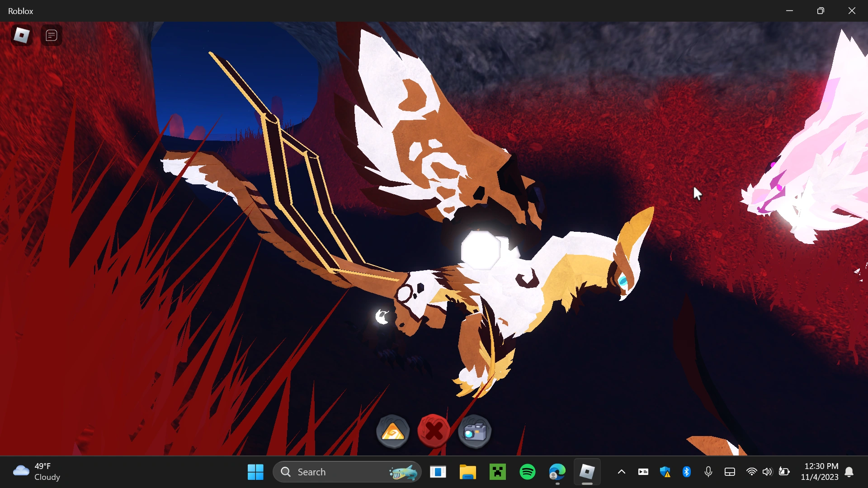Screen dimensions: 868x488
Task: Open Minecraft creeper icon in taskbar
Action: pos(497,472)
